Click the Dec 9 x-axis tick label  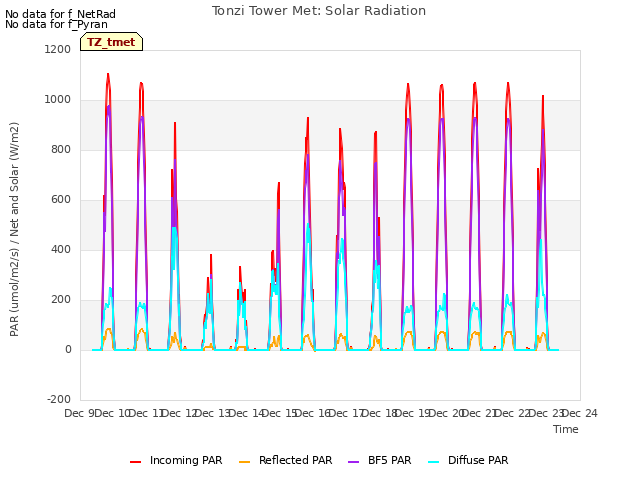[x=80, y=413]
